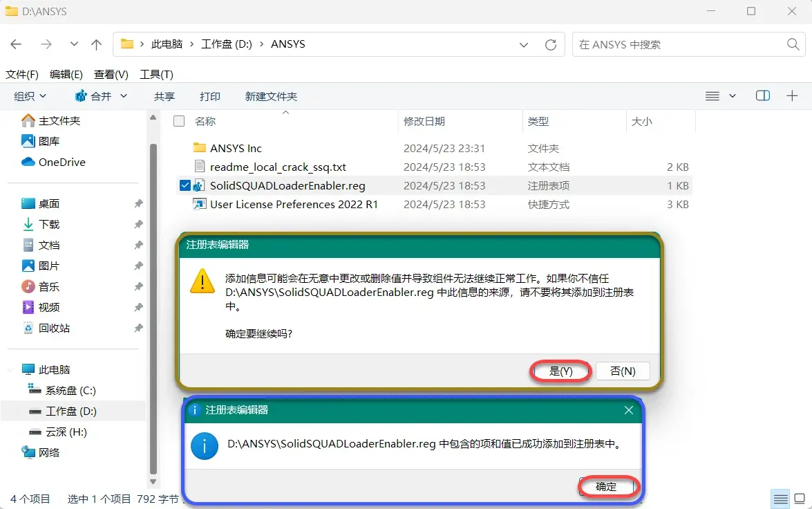Open recent locations dropdown chevron
The width and height of the screenshot is (812, 509).
[x=74, y=44]
